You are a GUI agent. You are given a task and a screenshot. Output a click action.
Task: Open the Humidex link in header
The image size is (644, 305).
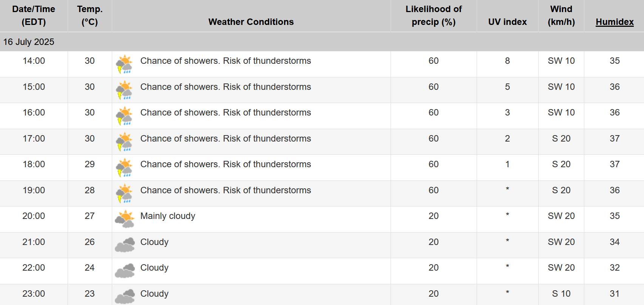click(x=615, y=22)
